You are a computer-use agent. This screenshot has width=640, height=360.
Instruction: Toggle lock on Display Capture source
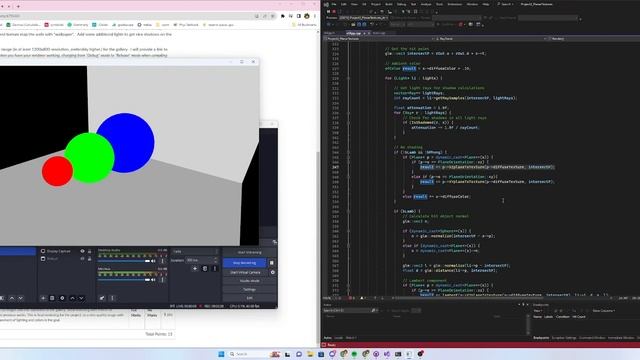click(x=89, y=251)
